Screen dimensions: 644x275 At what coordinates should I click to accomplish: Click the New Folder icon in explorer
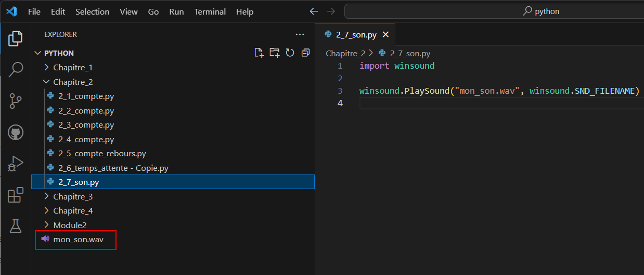(x=275, y=53)
